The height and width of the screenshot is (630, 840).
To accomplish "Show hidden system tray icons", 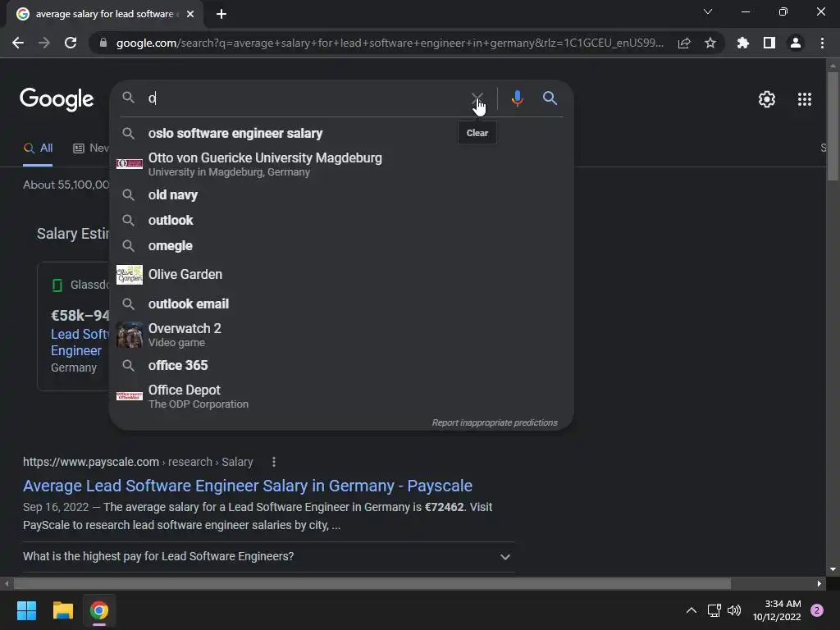I will point(692,610).
